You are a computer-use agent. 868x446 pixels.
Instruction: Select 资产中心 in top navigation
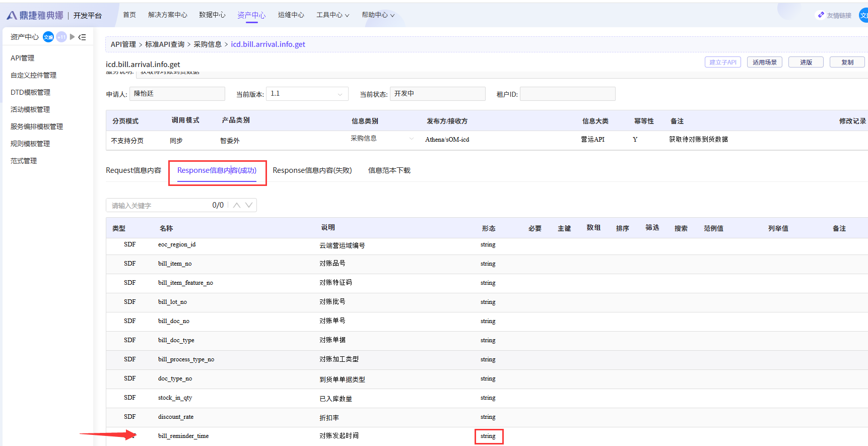[x=251, y=15]
